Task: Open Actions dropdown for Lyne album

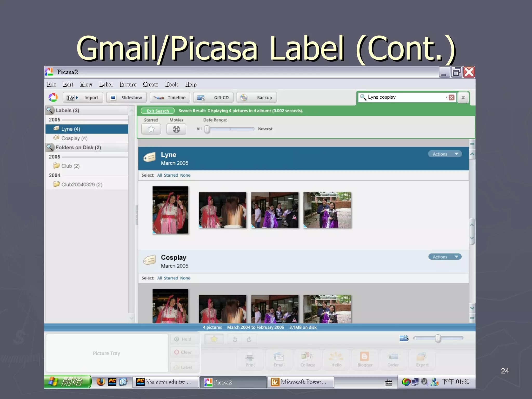Action: coord(445,154)
